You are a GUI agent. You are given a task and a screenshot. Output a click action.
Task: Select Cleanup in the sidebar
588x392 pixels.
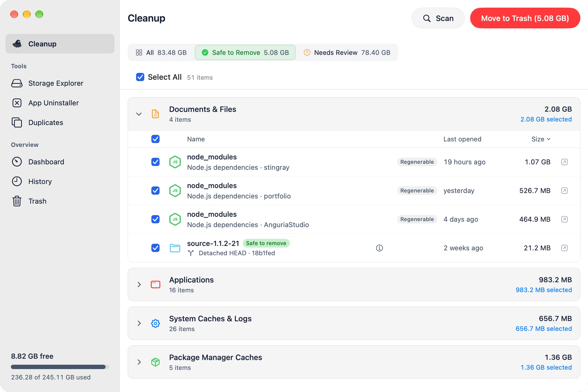[x=60, y=44]
